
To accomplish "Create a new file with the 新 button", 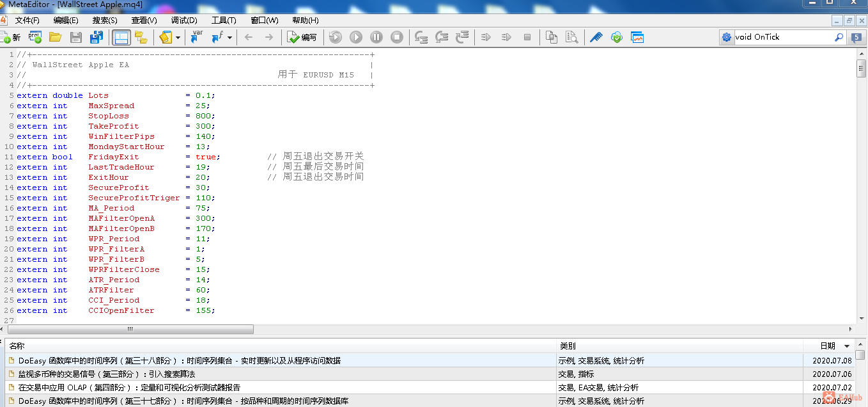I will pos(10,37).
